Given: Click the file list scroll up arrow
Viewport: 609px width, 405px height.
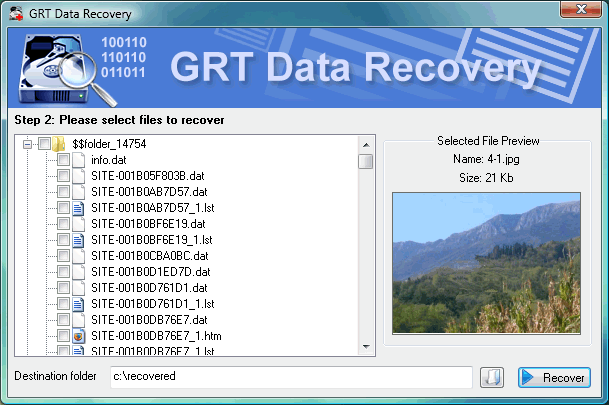Looking at the screenshot, I should [x=366, y=145].
